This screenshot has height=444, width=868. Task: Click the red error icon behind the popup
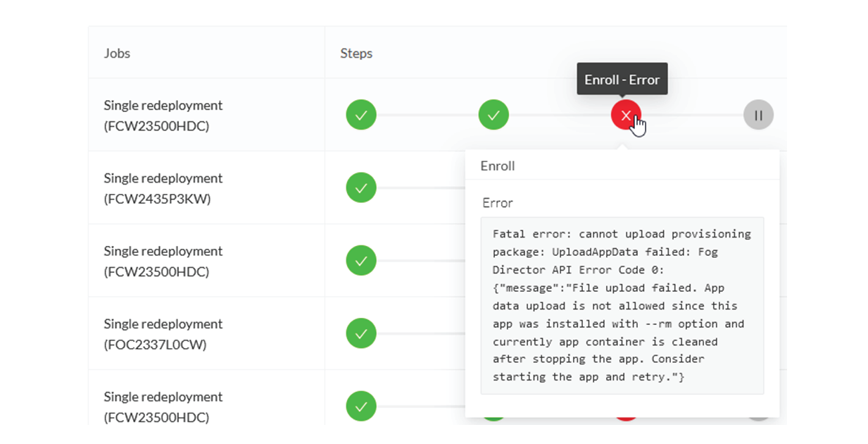626,419
